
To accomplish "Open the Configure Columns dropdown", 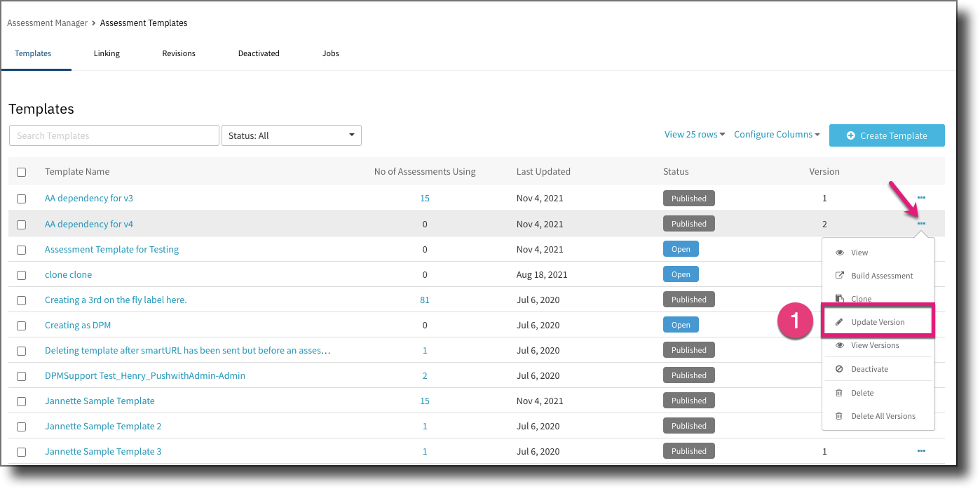I will 776,133.
